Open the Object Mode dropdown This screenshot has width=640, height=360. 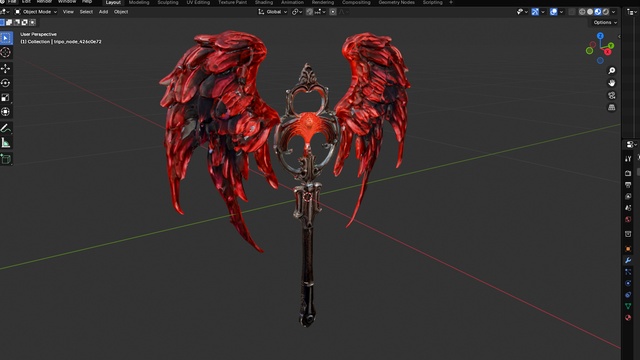pos(36,12)
